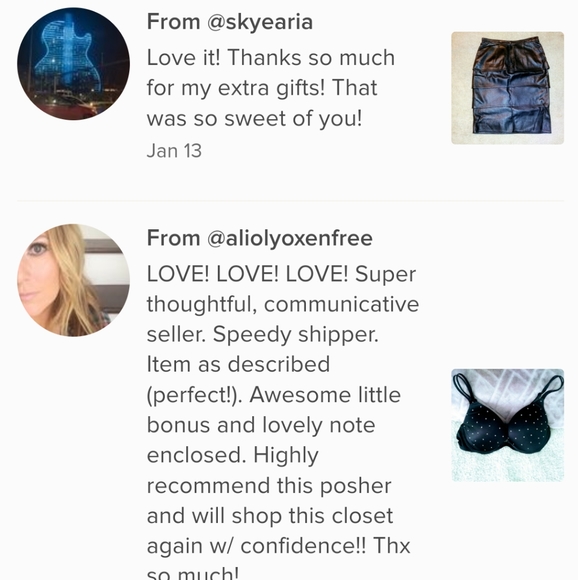Select the '(perfect!). Awesome little' review line
This screenshot has width=578, height=580.
(x=274, y=395)
